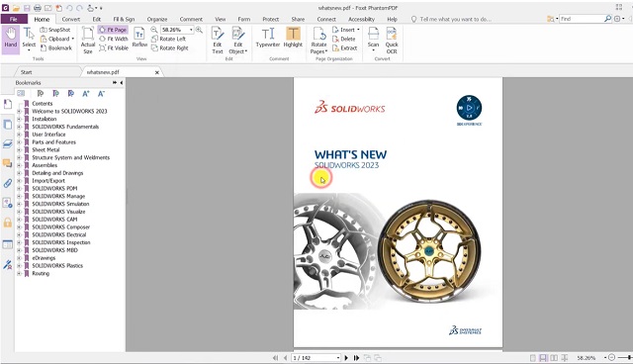Screen dimensions: 633x364
Task: Go to the next page arrow
Action: click(x=346, y=358)
